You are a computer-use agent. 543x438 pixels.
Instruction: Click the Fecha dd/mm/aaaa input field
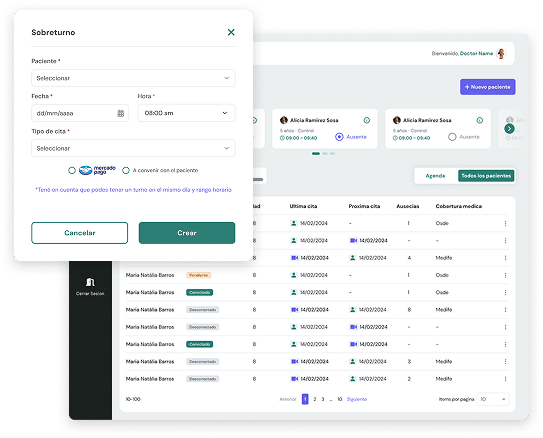(80, 113)
